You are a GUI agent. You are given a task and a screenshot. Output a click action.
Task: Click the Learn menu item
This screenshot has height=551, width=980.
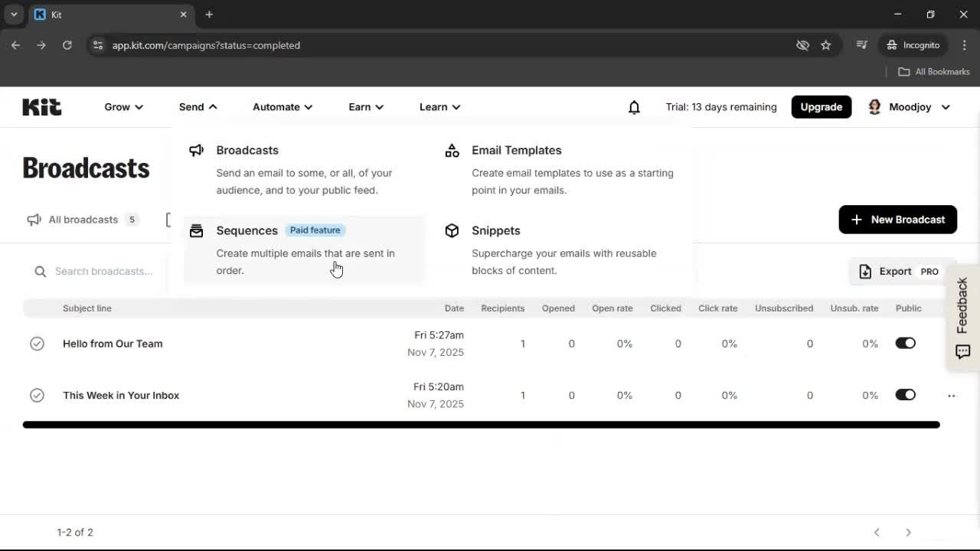(439, 107)
